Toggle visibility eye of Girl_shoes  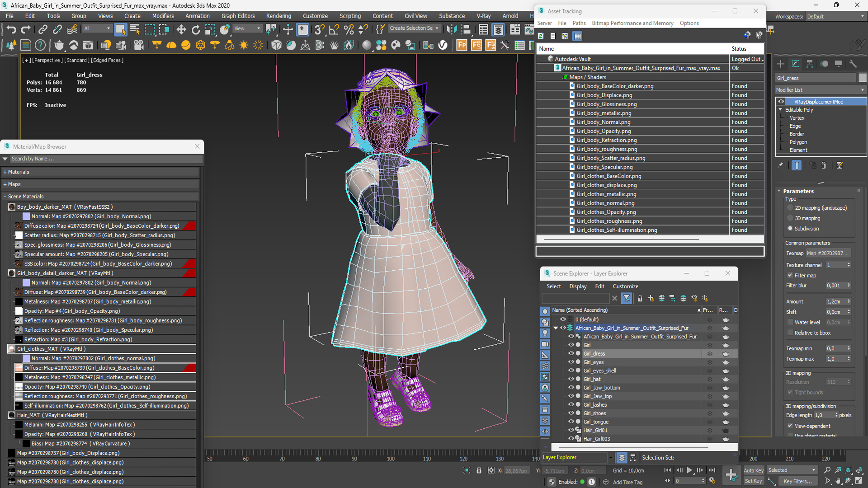[x=571, y=413]
